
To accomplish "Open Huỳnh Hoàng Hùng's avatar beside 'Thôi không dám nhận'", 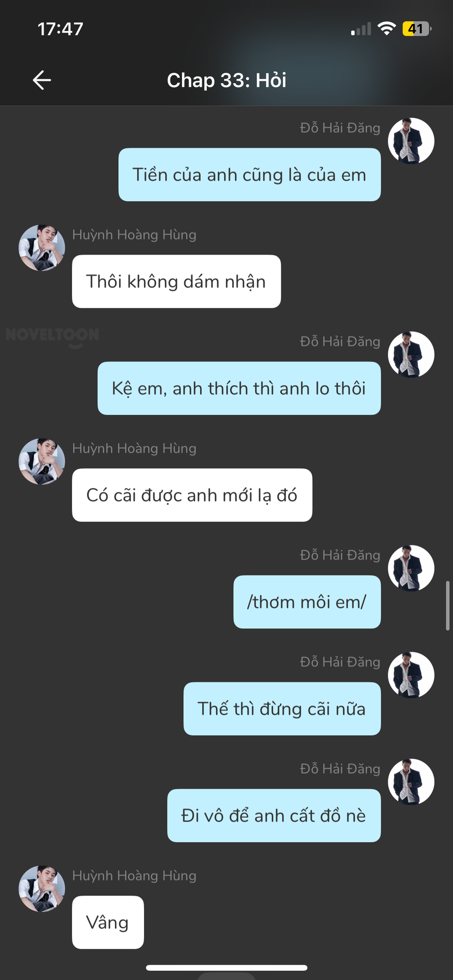I will tap(42, 248).
